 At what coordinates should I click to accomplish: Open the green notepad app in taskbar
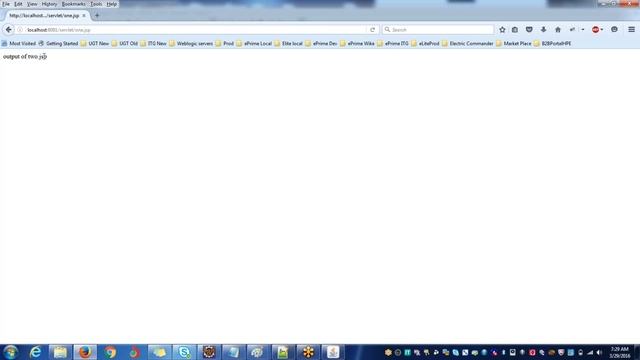[x=283, y=352]
